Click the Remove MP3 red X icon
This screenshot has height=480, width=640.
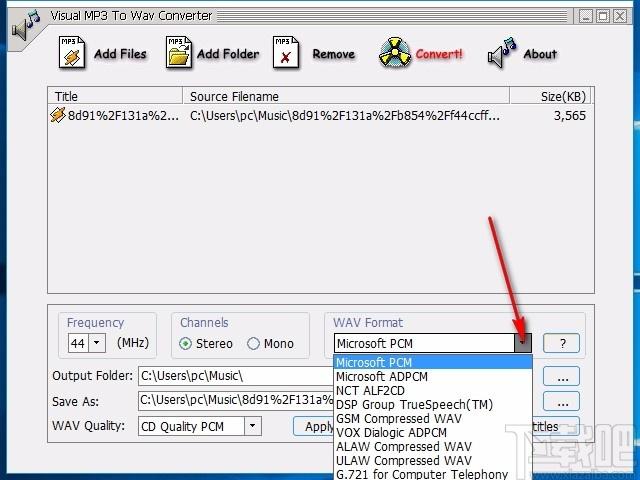[x=286, y=52]
